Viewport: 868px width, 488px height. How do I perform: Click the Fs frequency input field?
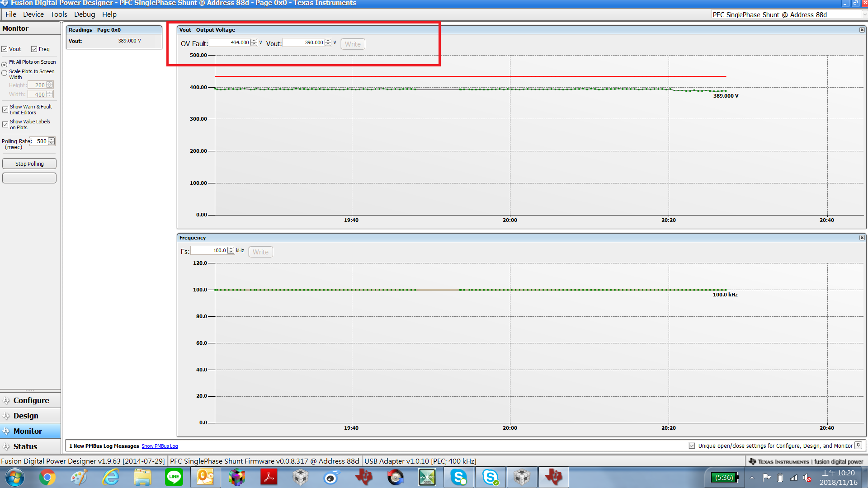209,250
